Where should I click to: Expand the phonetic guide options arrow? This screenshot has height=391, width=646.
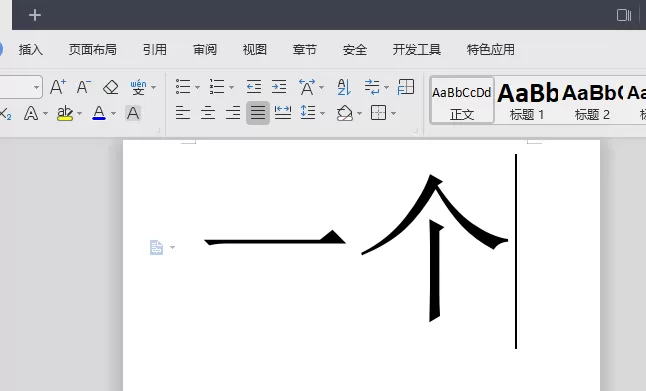[x=154, y=87]
